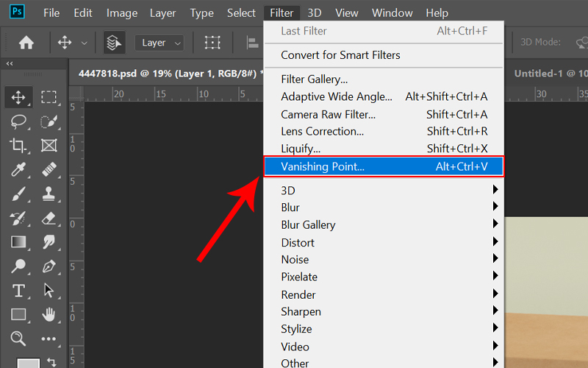Choose Vanishing Point filter
588x368 pixels.
[x=384, y=166]
